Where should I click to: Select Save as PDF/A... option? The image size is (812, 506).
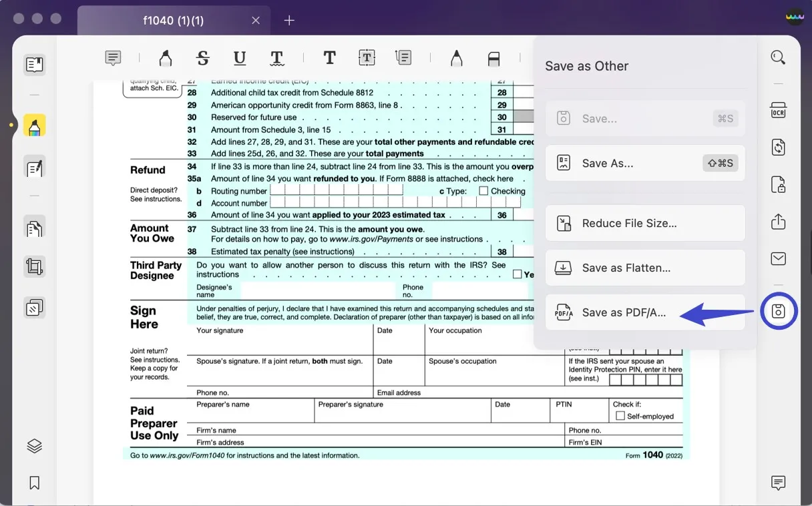click(x=645, y=312)
